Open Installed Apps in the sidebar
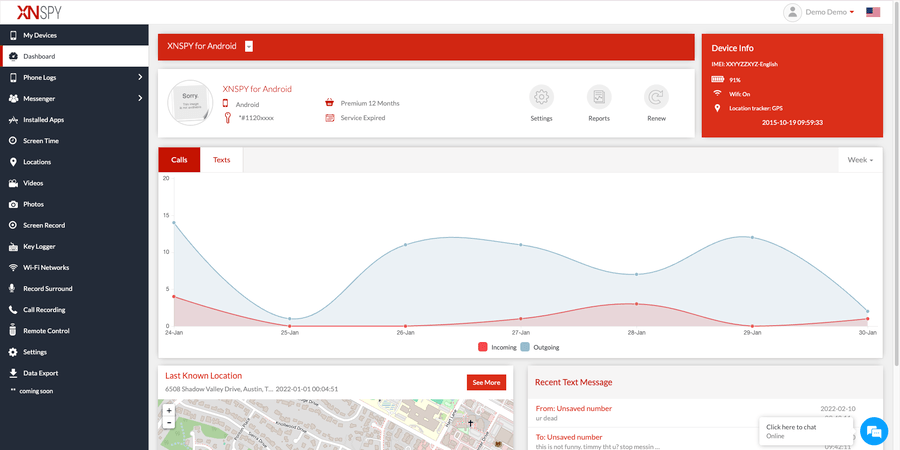900x450 pixels. pyautogui.click(x=75, y=120)
